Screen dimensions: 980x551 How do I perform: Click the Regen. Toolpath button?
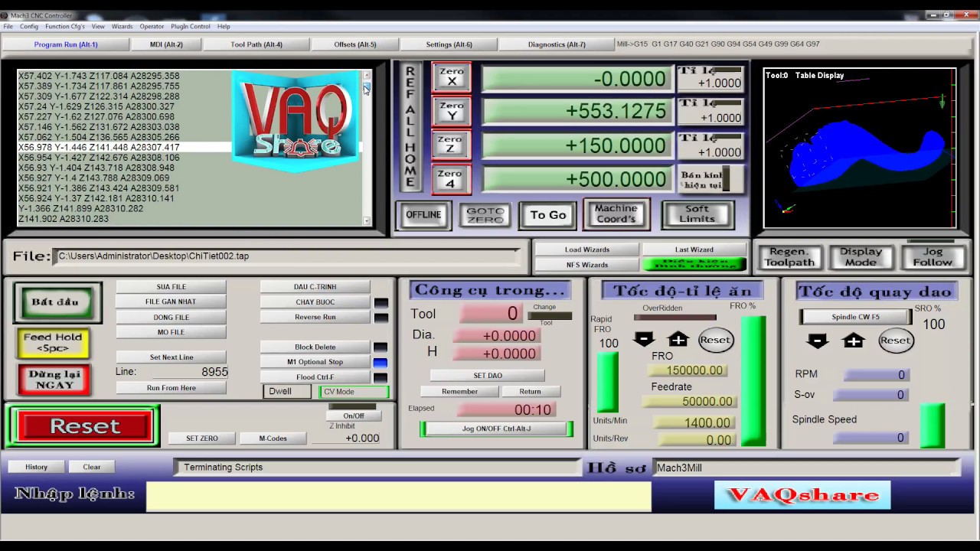point(789,257)
